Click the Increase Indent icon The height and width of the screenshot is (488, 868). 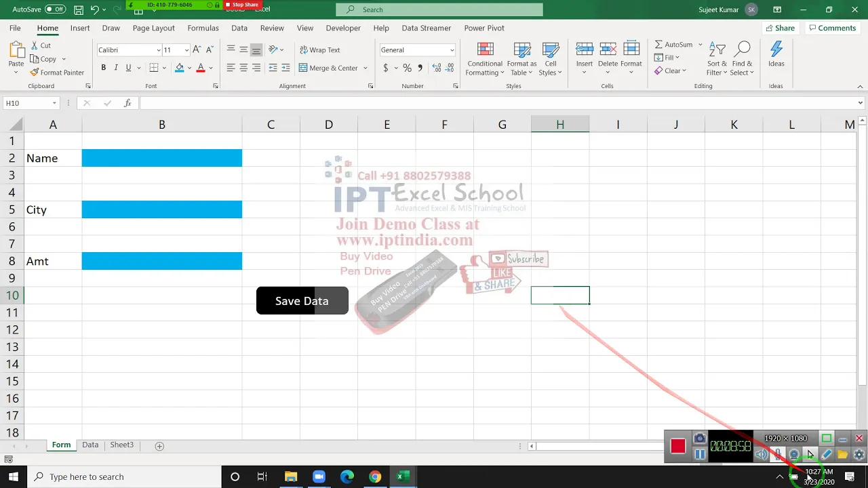point(285,68)
